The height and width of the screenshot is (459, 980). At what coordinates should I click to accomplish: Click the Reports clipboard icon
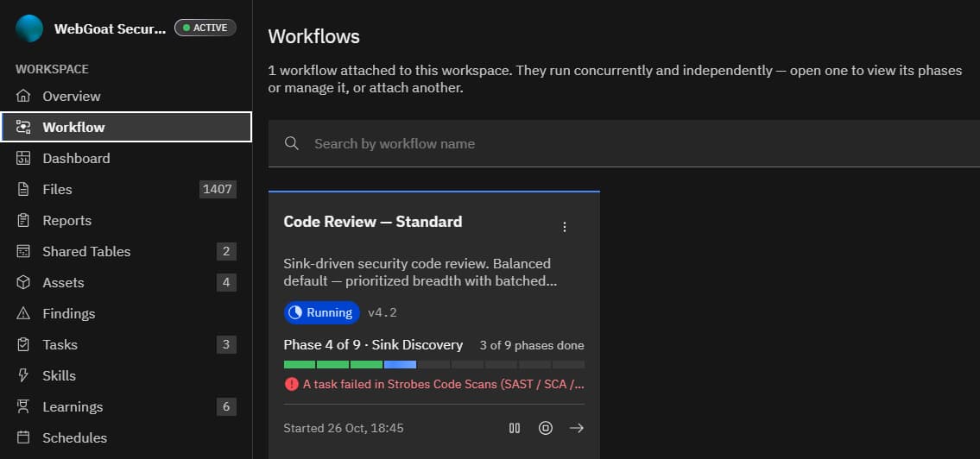click(x=23, y=221)
